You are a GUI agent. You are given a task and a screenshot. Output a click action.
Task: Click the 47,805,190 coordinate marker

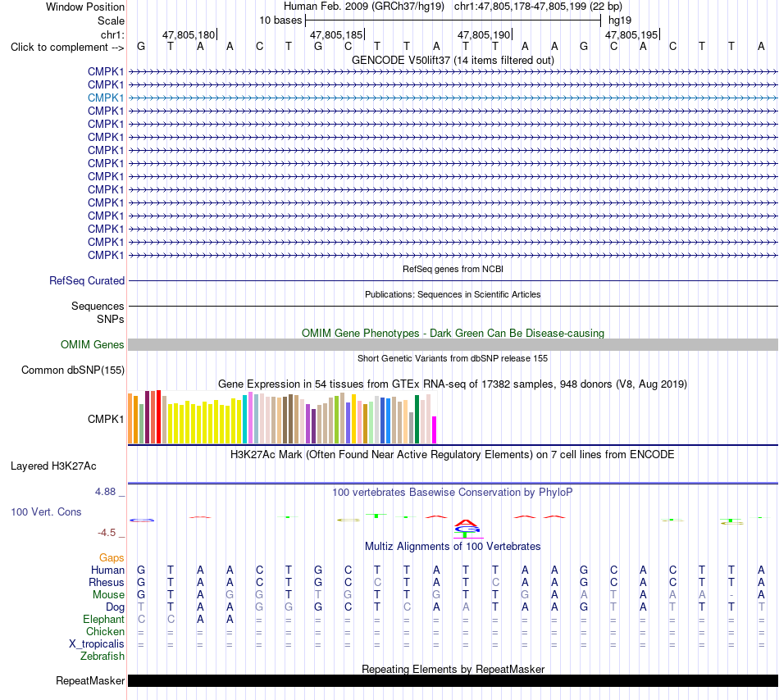coord(484,34)
